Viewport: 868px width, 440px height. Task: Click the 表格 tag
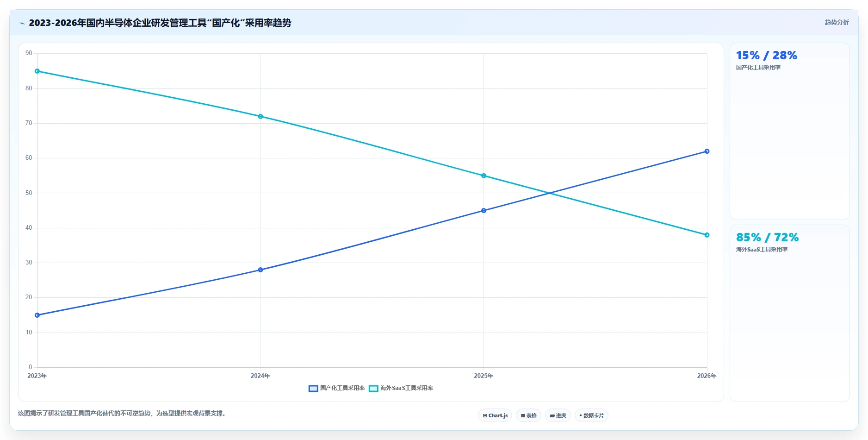point(528,415)
